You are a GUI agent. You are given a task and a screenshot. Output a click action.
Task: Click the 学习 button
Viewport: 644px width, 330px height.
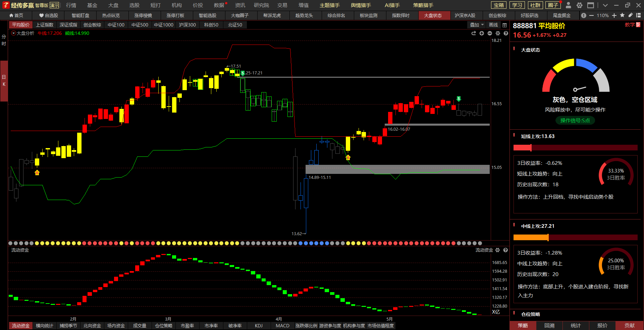[517, 5]
